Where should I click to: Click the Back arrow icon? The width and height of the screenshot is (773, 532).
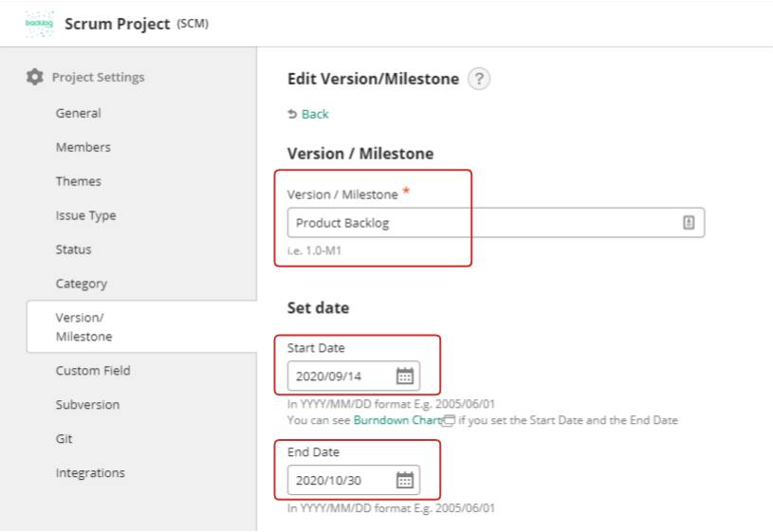[292, 114]
